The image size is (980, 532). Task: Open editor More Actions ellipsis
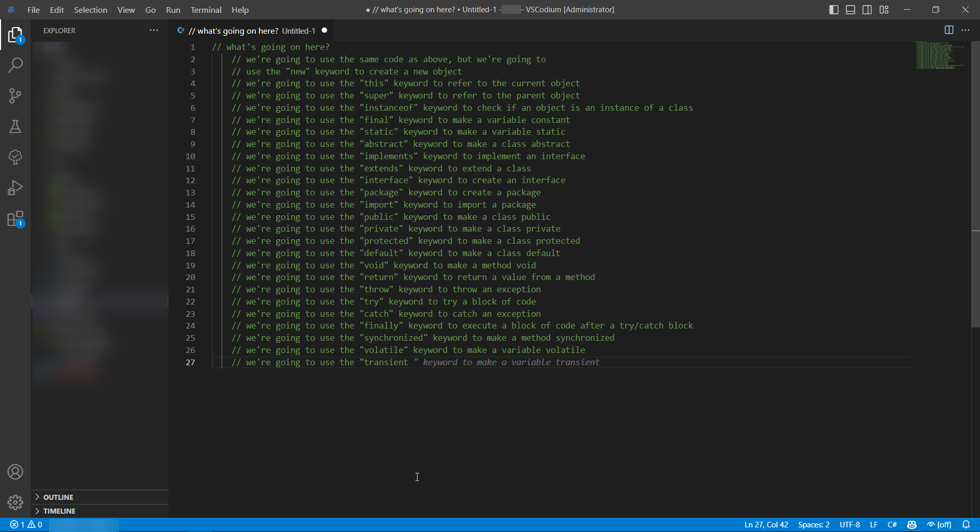(965, 30)
